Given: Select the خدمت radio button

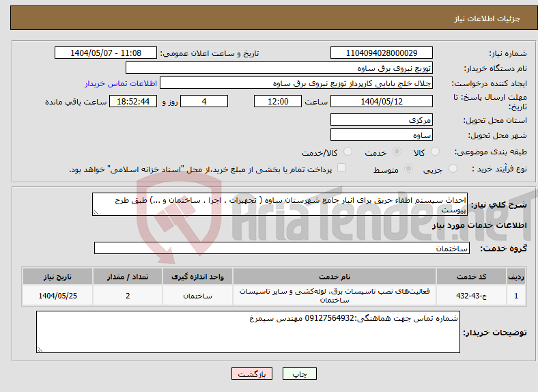Looking at the screenshot, I should (397, 152).
